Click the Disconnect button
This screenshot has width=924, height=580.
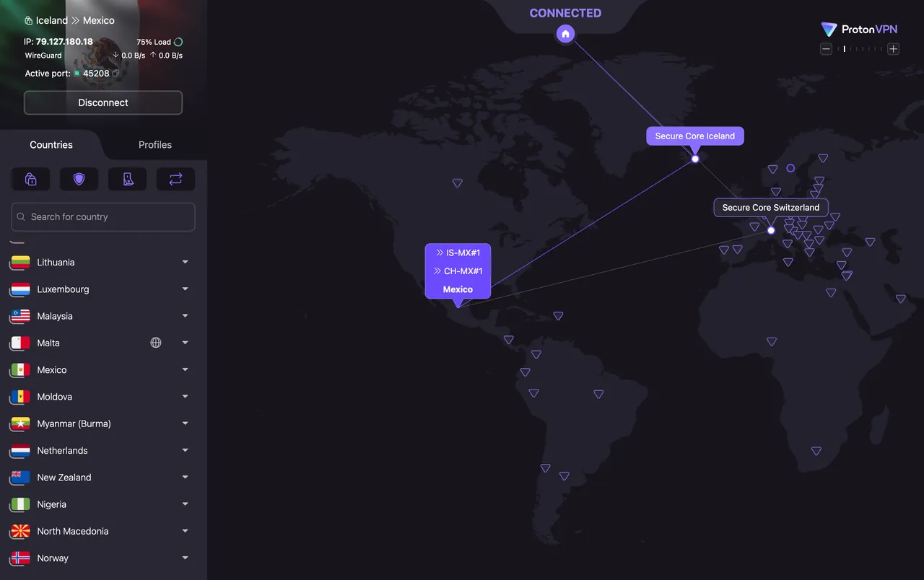103,102
